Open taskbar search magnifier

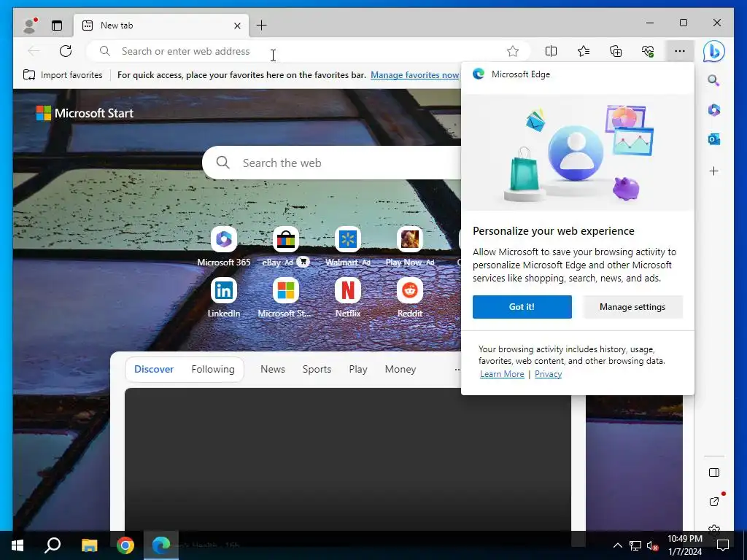tap(53, 545)
